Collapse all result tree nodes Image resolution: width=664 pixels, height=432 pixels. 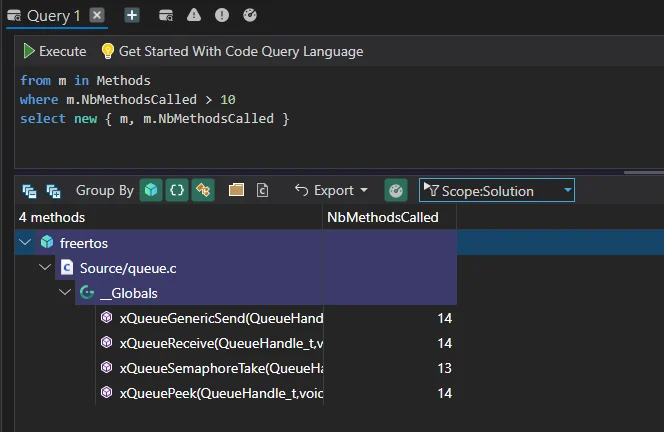[x=29, y=191]
